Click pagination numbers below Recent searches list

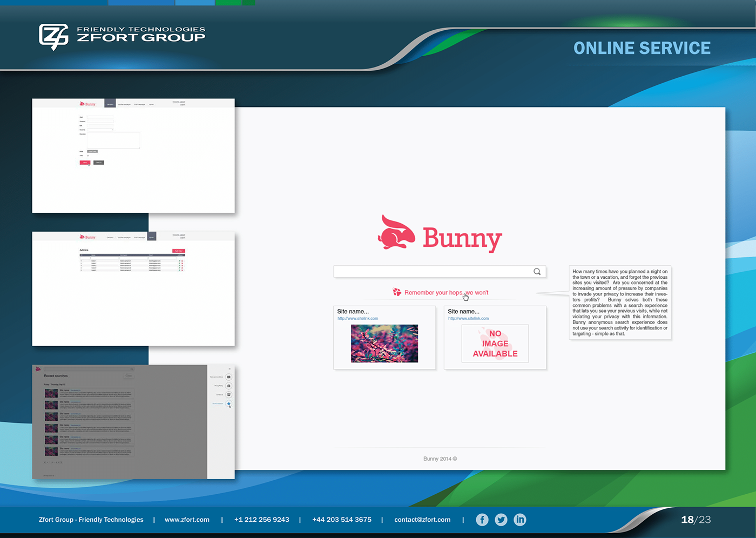pos(53,462)
